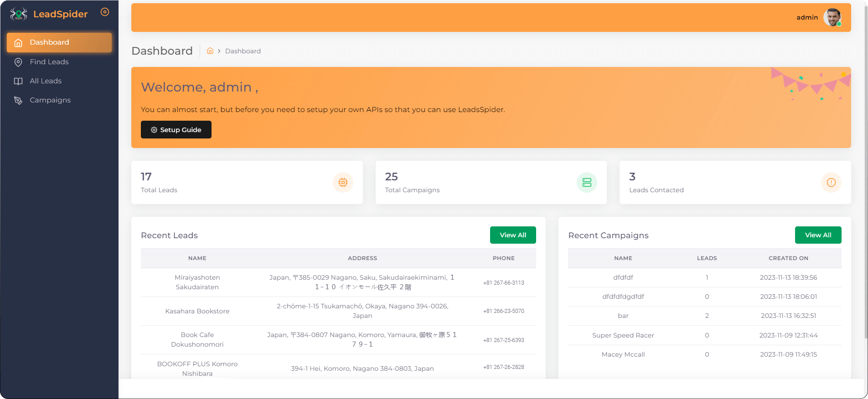Open the admin profile avatar
868x399 pixels.
832,17
